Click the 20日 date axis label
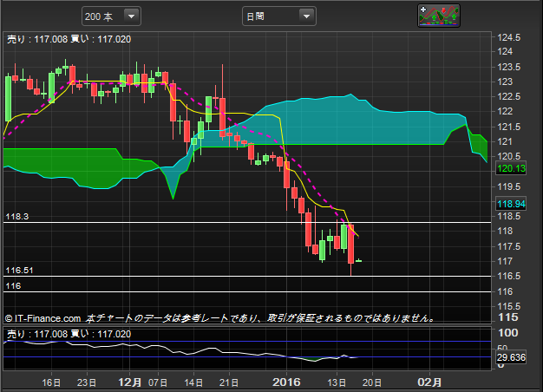Screen dimensions: 543x392 372,382
